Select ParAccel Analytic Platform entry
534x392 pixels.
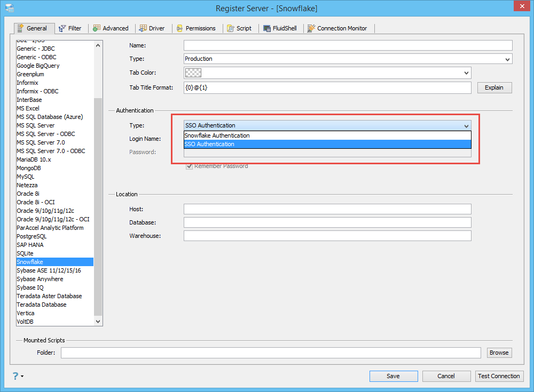[x=55, y=228]
